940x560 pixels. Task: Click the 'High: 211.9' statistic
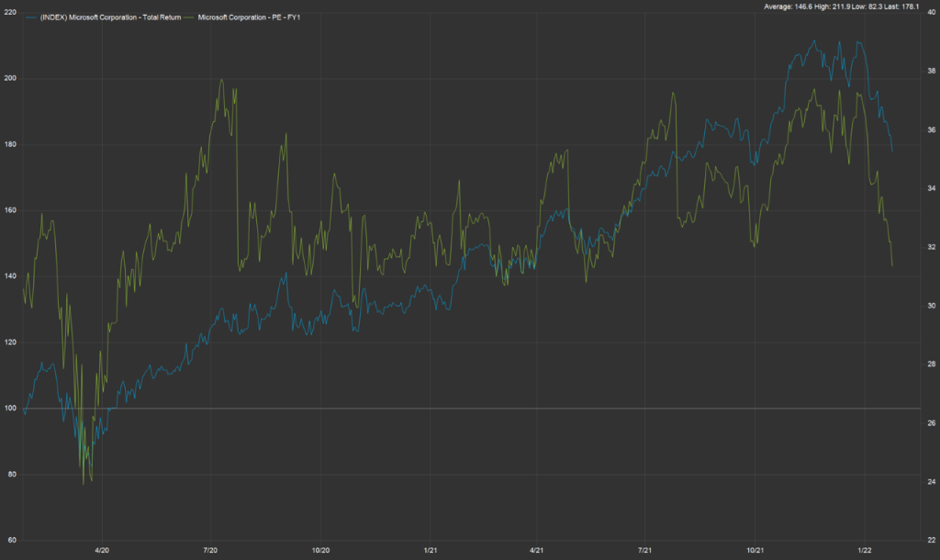click(831, 6)
